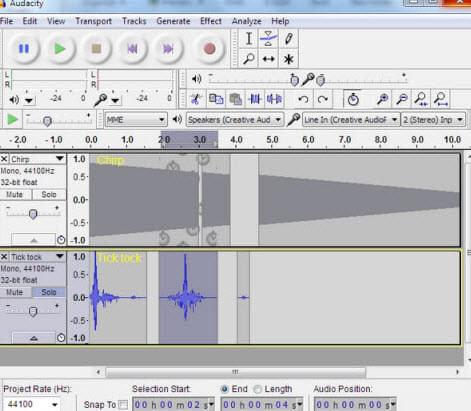Viewport: 471px width, 411px height.
Task: Open the Tracks menu
Action: [134, 21]
